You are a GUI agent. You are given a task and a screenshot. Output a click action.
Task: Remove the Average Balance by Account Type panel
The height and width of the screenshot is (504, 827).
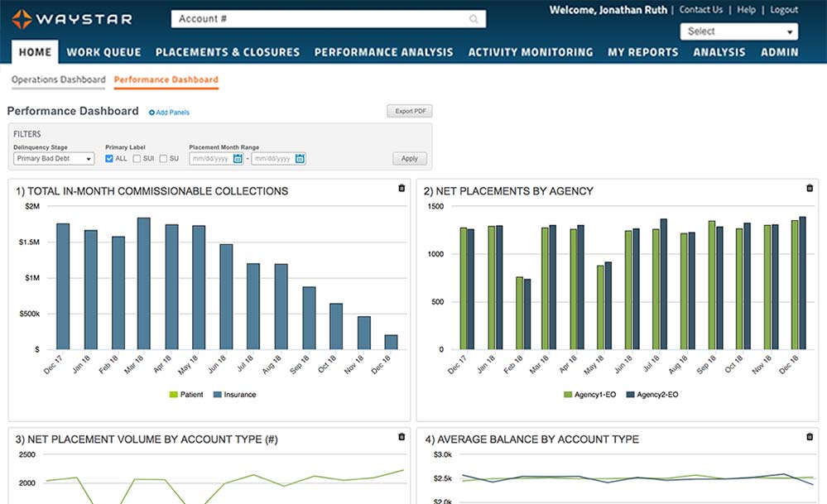(x=810, y=436)
